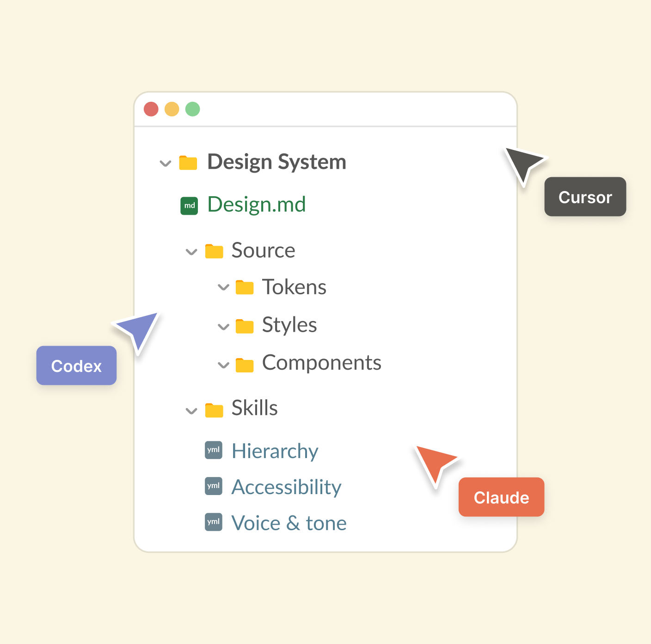
Task: Click the Codex label tag
Action: pos(76,365)
